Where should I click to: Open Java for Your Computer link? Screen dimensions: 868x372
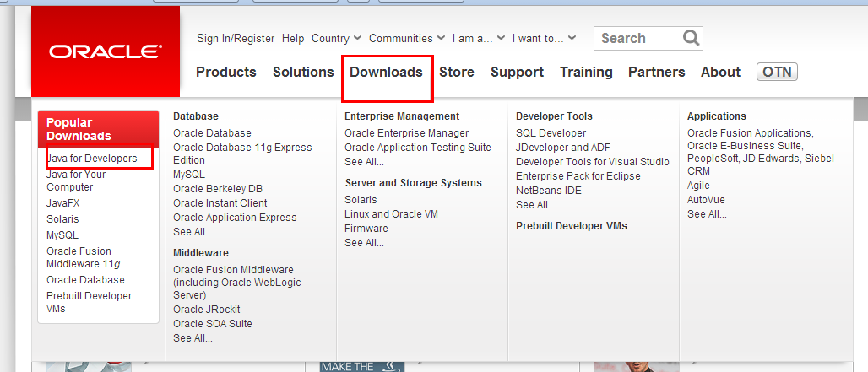76,181
